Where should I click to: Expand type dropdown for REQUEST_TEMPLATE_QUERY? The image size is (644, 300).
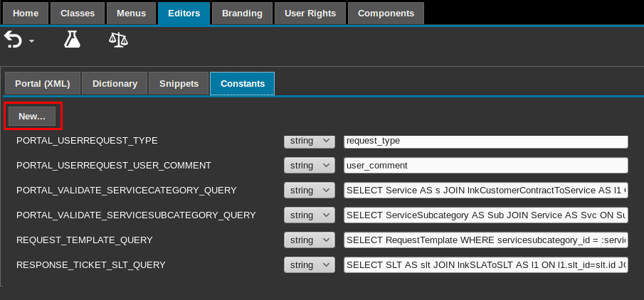click(309, 240)
